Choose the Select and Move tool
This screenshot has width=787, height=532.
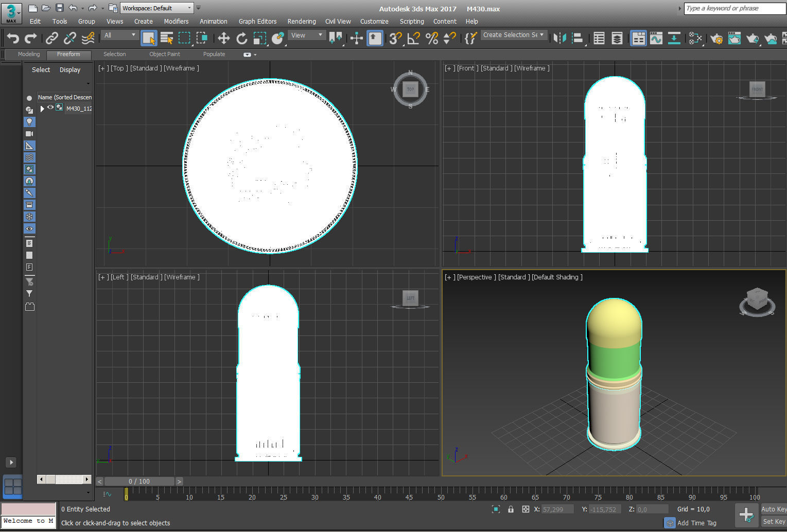coord(223,38)
